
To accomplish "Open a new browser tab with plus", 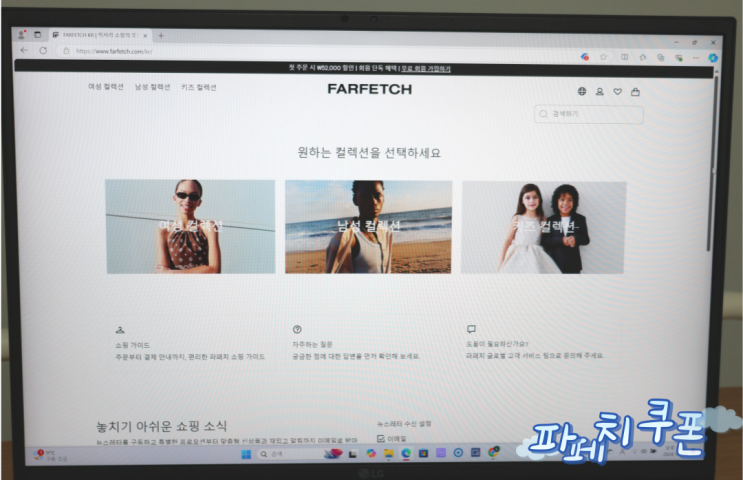I will tap(161, 36).
